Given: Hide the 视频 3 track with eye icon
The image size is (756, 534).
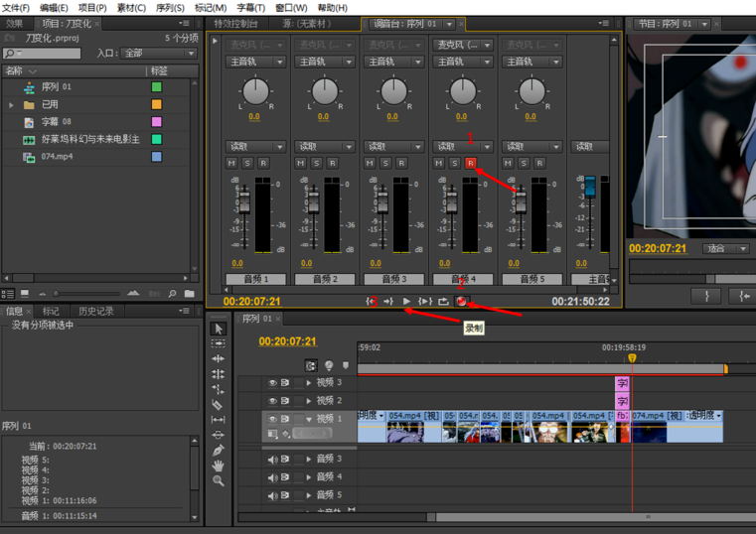Looking at the screenshot, I should tap(272, 383).
